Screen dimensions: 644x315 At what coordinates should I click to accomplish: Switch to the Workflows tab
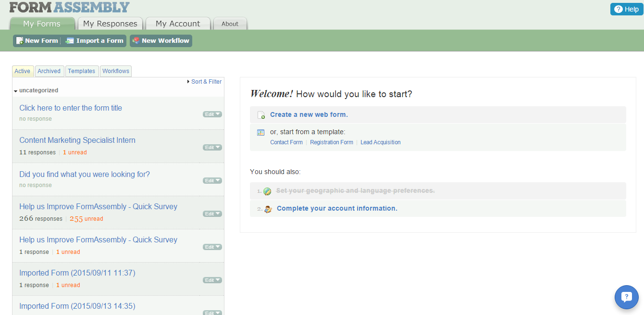[116, 71]
